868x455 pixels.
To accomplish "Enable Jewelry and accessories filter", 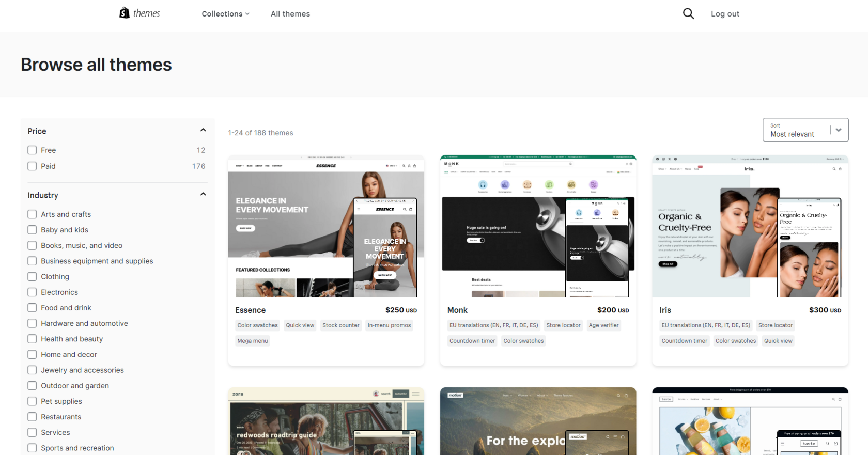I will (x=32, y=370).
